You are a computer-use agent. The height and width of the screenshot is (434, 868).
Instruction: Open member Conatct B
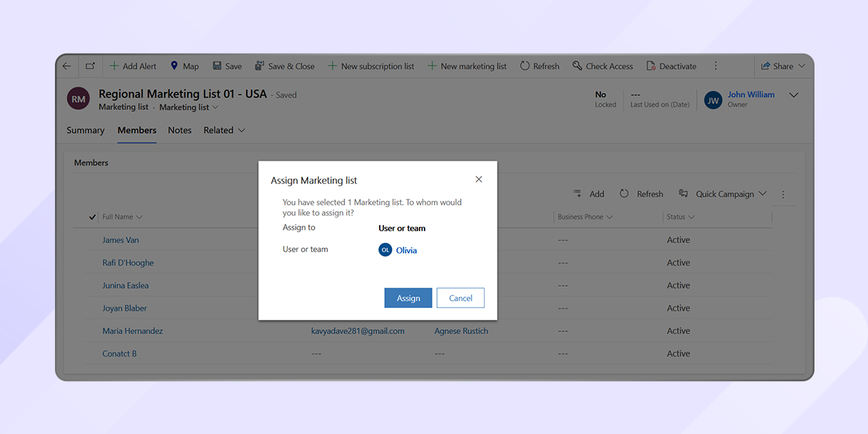click(119, 354)
